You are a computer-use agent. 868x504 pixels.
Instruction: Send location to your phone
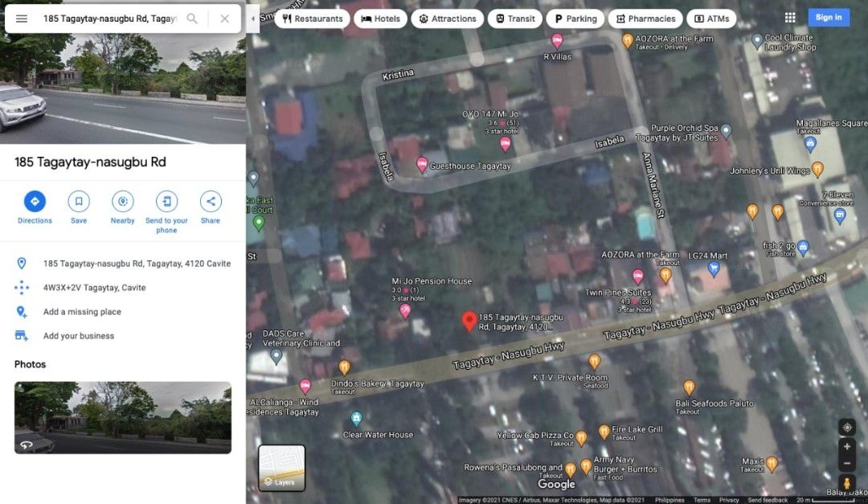166,212
